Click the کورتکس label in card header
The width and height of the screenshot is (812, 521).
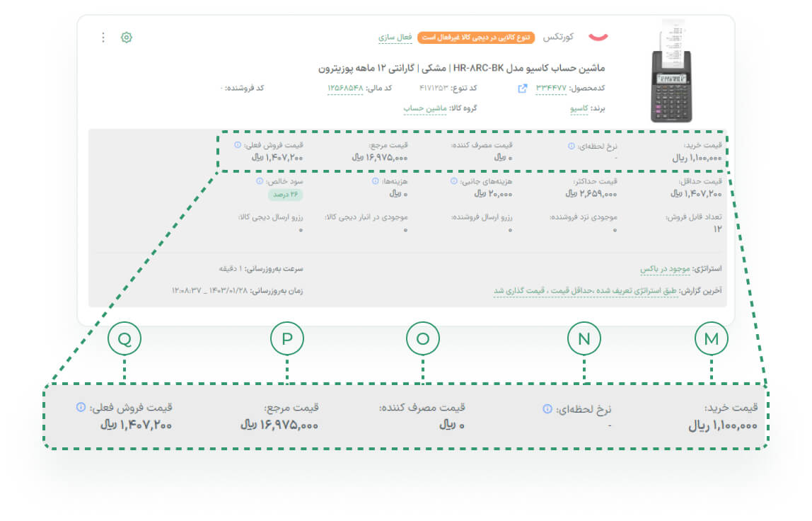pos(558,38)
